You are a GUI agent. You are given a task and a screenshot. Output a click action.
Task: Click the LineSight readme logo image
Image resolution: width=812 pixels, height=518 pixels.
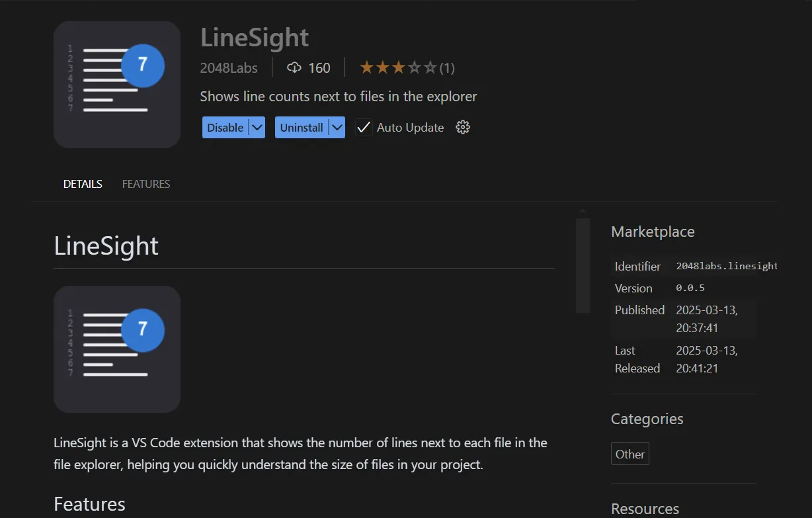tap(117, 349)
